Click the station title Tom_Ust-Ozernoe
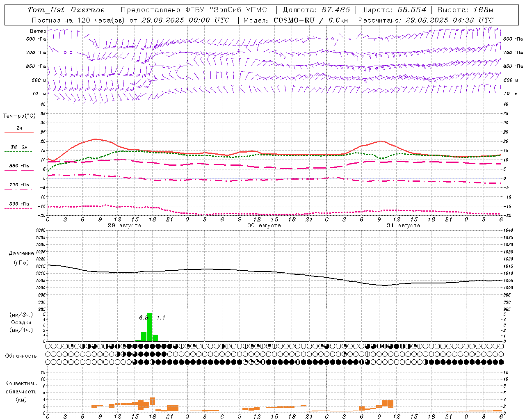The height and width of the screenshot is (420, 525). tap(66, 10)
